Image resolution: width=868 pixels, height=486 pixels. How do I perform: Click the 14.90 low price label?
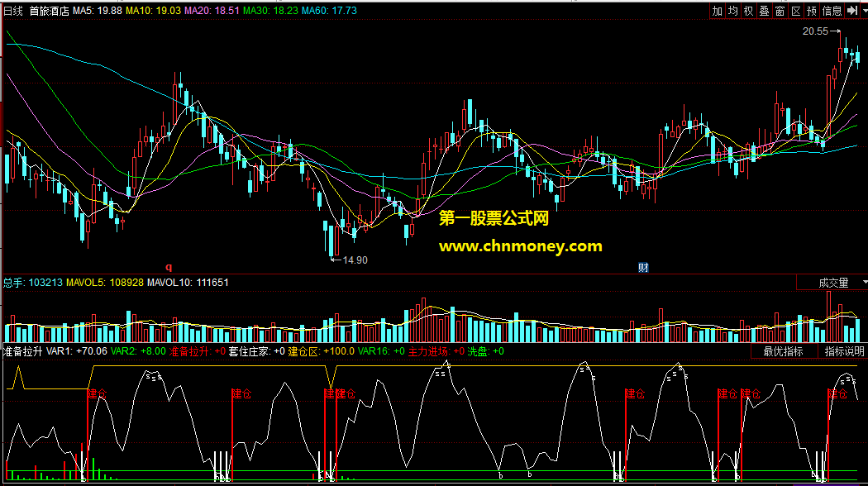tap(355, 260)
